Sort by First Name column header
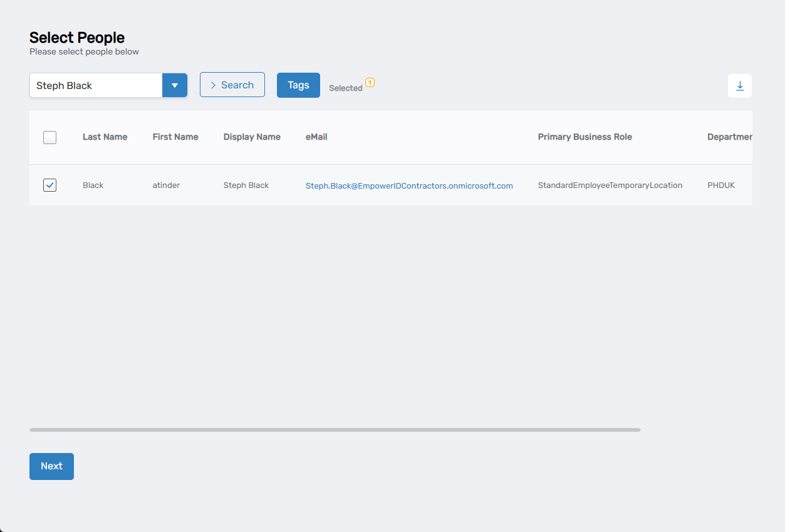Image resolution: width=785 pixels, height=532 pixels. [175, 137]
